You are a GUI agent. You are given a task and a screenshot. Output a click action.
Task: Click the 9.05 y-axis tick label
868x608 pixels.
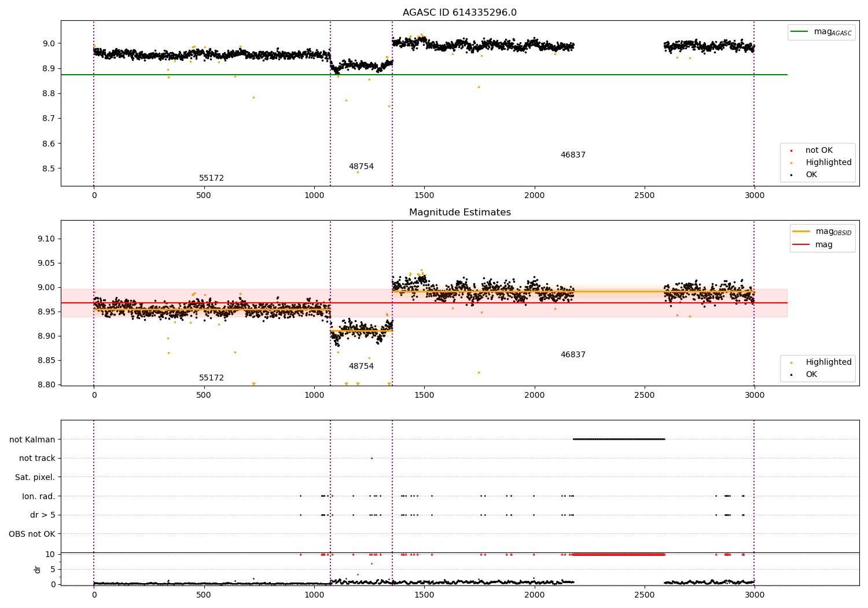[45, 263]
